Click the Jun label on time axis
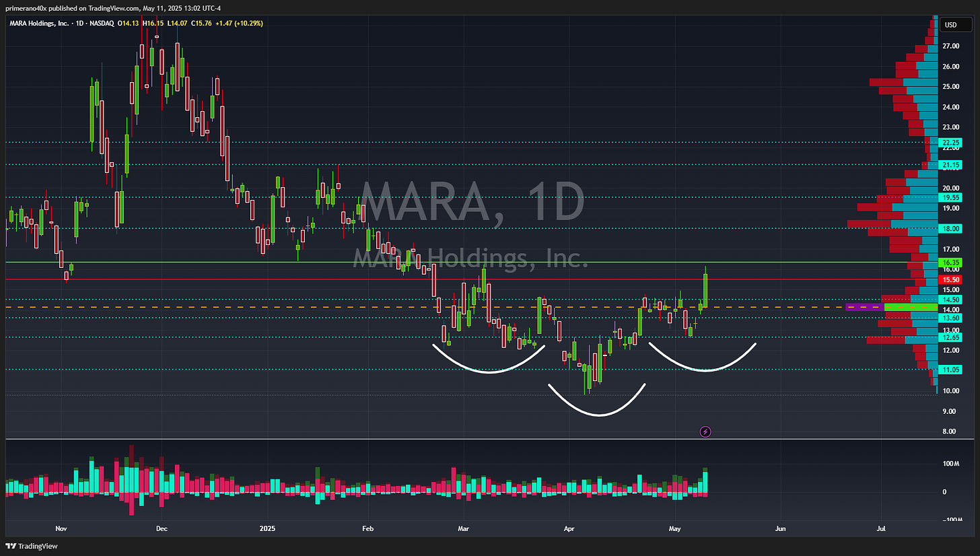The width and height of the screenshot is (980, 556). 781,529
